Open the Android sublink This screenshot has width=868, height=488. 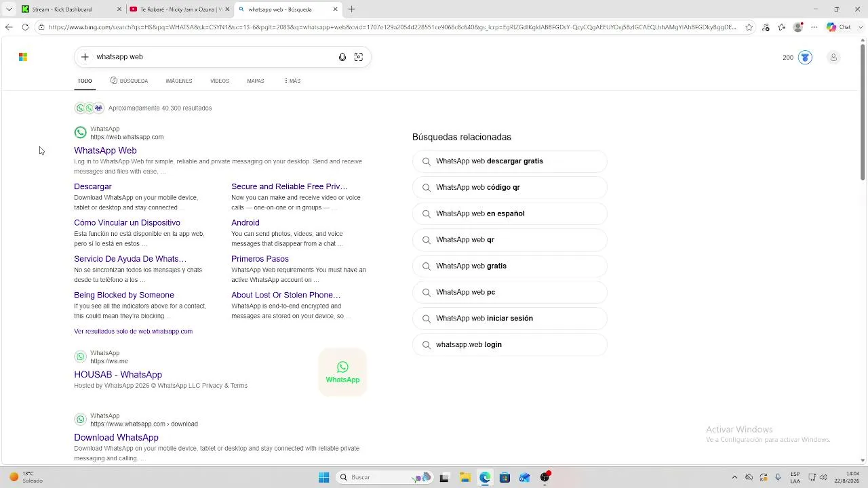tap(245, 222)
